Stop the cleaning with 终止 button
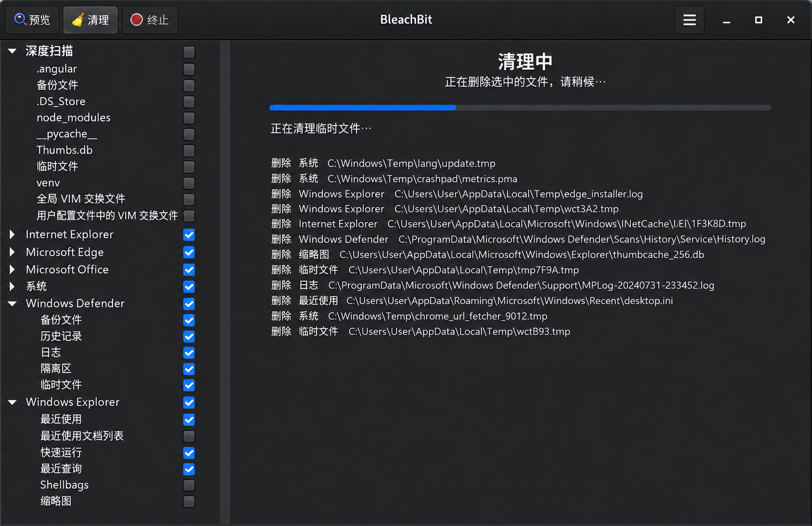This screenshot has width=812, height=526. coord(150,20)
